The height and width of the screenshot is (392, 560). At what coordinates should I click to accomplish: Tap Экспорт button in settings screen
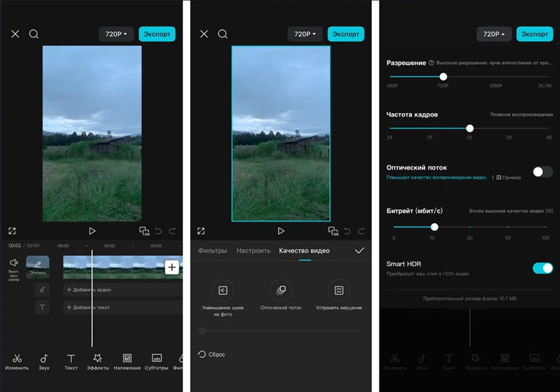[x=535, y=34]
